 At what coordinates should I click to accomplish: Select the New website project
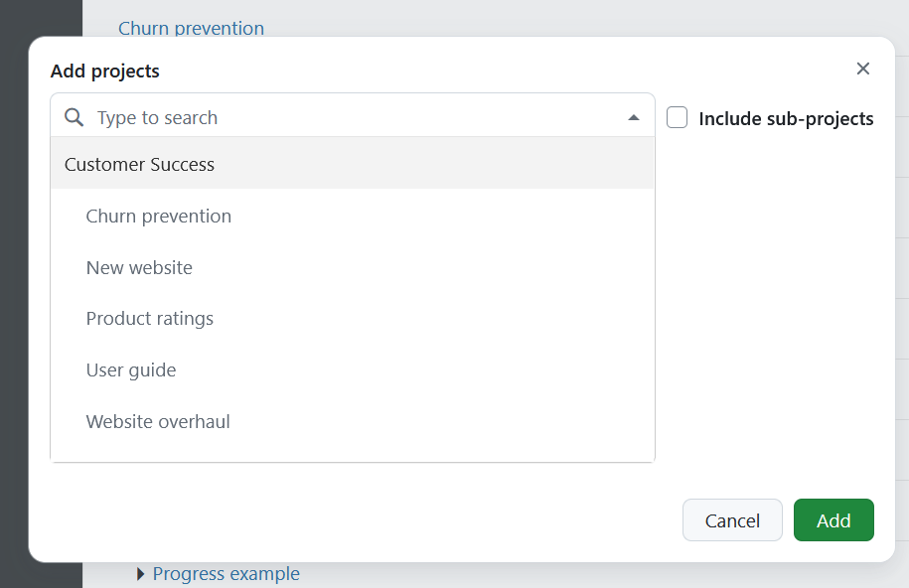pos(139,267)
